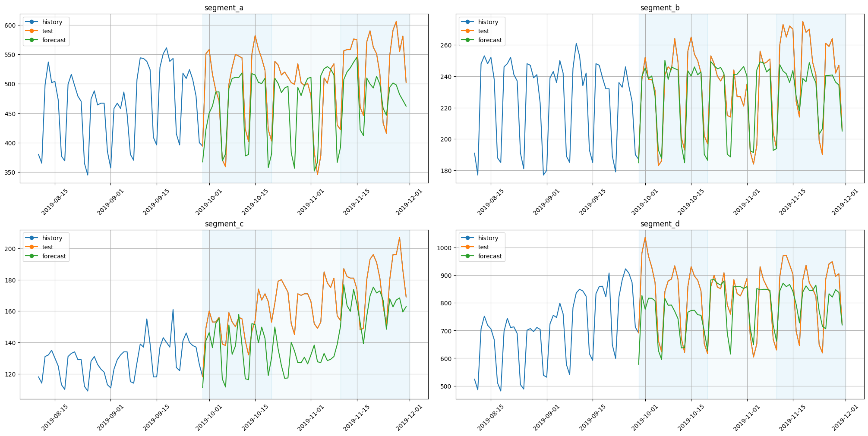
Task: Click the 350 y-axis tick label in segment_a
Action: pyautogui.click(x=11, y=173)
